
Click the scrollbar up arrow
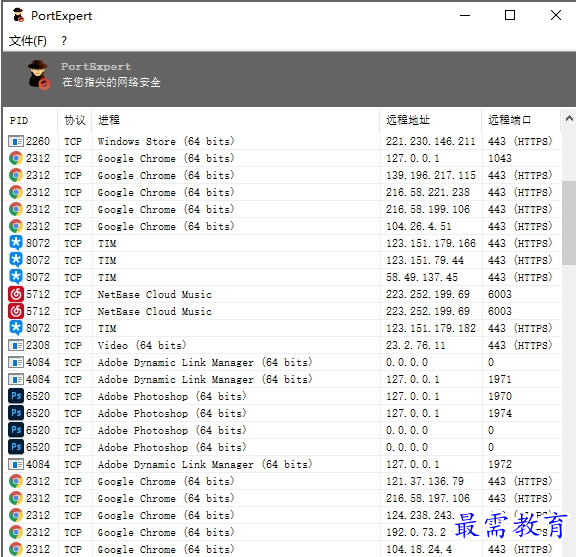[x=569, y=118]
